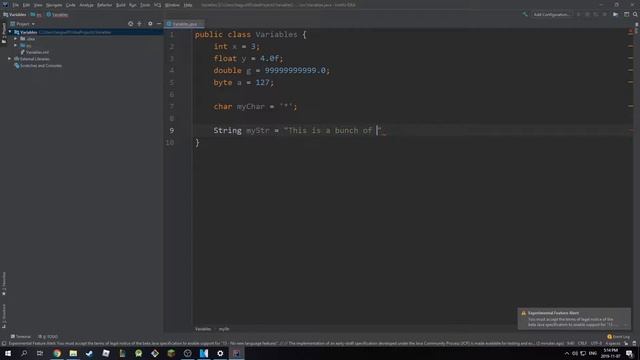Click the UTF-8 encoding in status bar
The image size is (640, 360).
click(x=596, y=343)
